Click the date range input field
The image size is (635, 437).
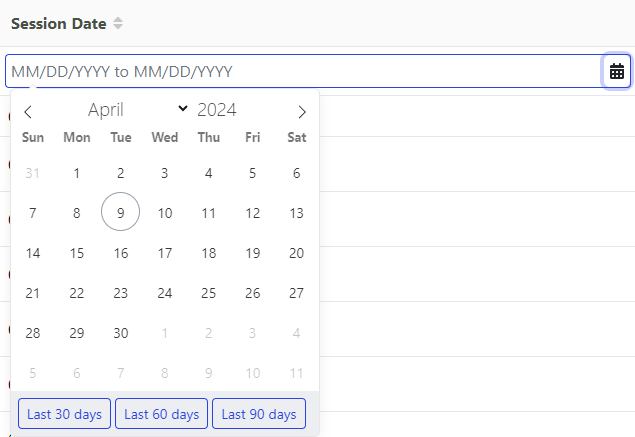300,71
